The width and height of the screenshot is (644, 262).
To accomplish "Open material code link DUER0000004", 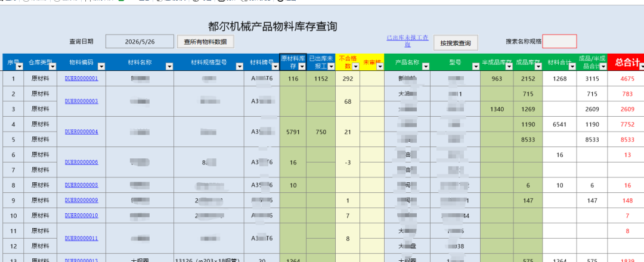I will pyautogui.click(x=81, y=132).
